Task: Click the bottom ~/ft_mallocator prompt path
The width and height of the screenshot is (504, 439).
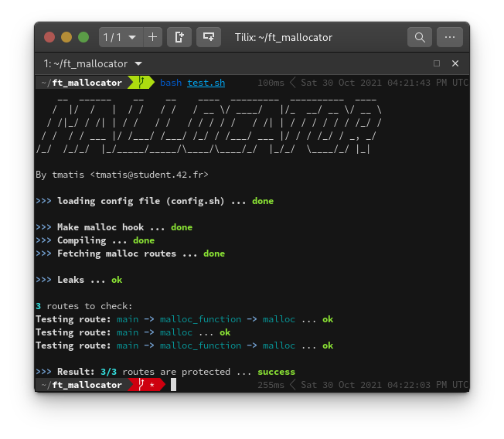Action: click(82, 385)
